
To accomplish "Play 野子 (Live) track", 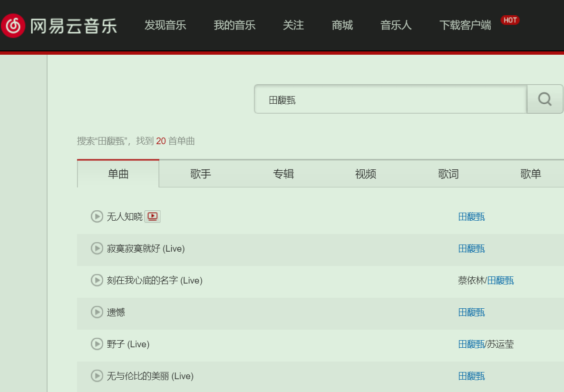I will 97,344.
